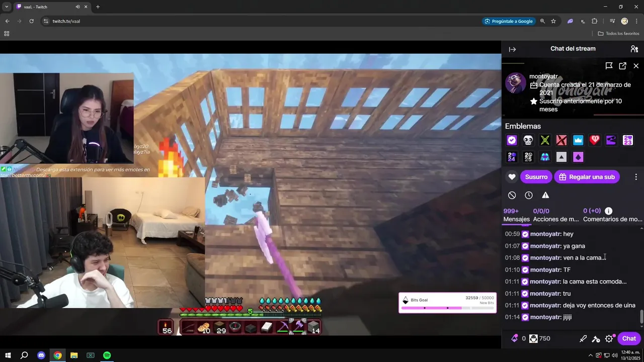This screenshot has width=644, height=362.
Task: Open the zoom magnifier icon in address bar
Action: (542, 21)
